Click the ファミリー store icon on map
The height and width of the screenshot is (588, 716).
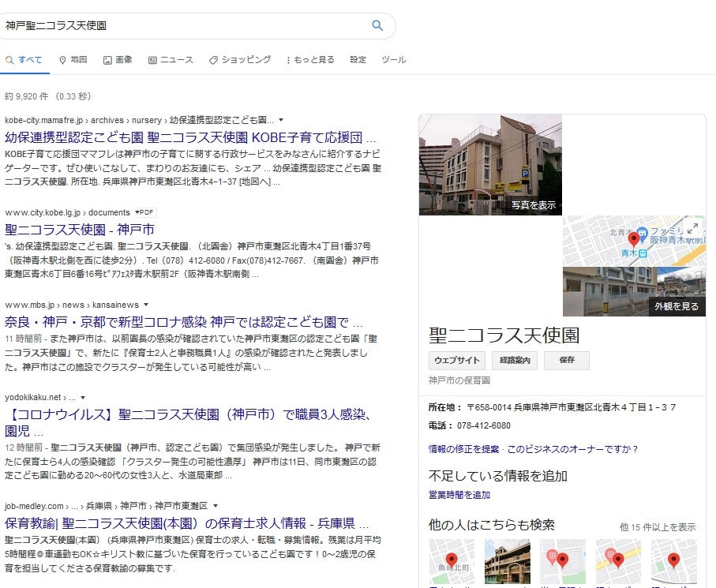[x=643, y=232]
